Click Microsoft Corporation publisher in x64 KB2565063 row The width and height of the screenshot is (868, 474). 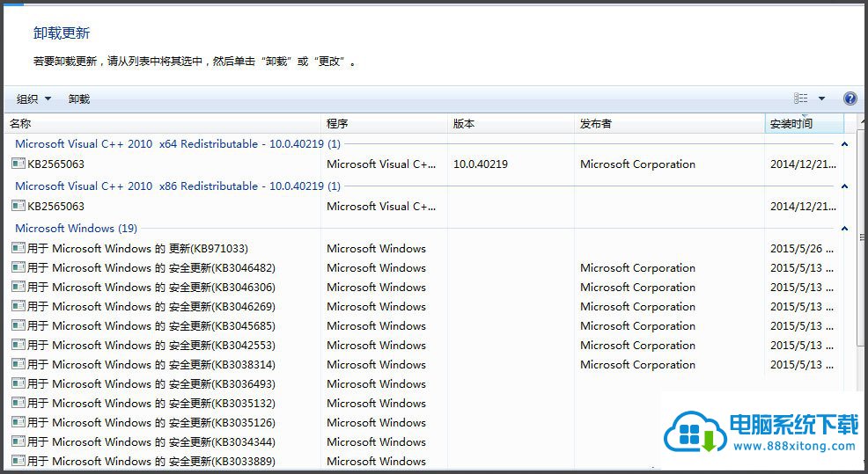(637, 164)
